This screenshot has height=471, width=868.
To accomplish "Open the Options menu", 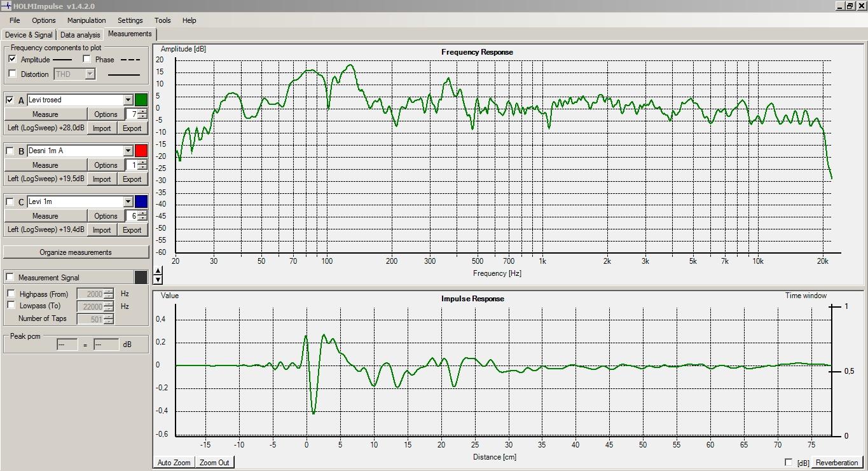I will tap(44, 20).
